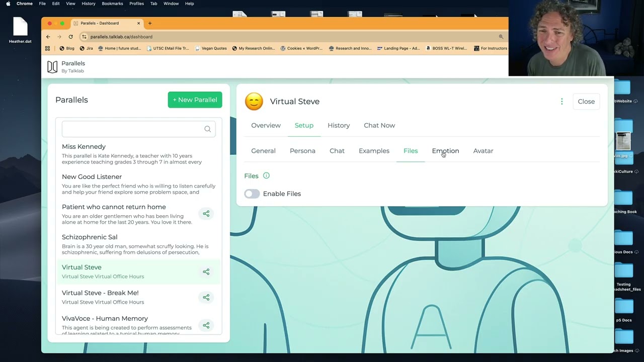Image resolution: width=644 pixels, height=362 pixels.
Task: Open the Apple menu
Action: 8,4
